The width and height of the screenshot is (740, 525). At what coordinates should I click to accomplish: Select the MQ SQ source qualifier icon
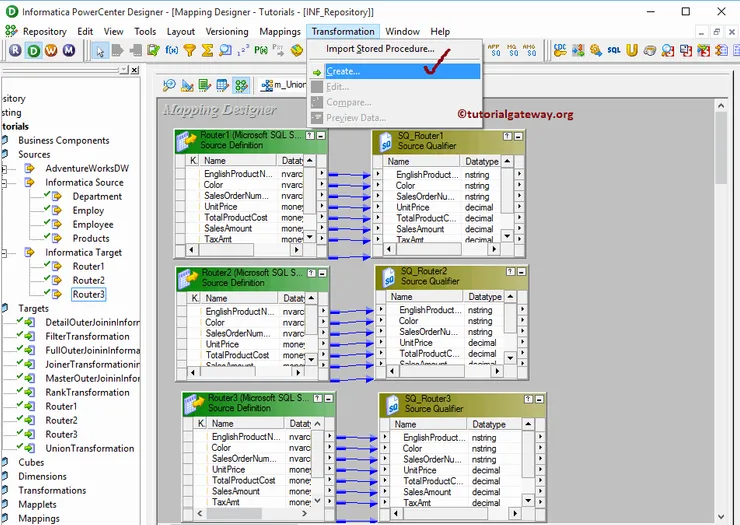(512, 50)
